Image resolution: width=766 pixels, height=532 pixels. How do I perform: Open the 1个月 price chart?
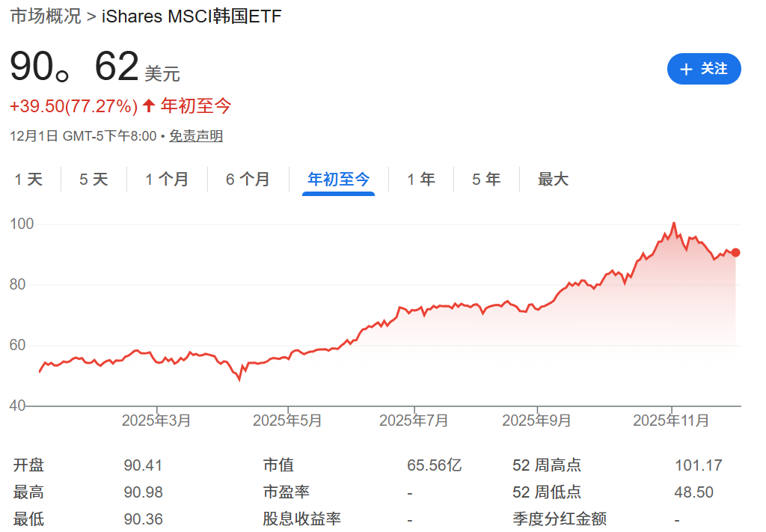[168, 180]
